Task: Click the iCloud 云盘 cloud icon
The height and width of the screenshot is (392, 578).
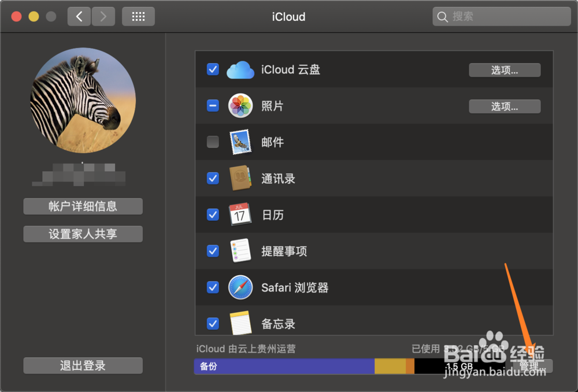Action: tap(241, 69)
